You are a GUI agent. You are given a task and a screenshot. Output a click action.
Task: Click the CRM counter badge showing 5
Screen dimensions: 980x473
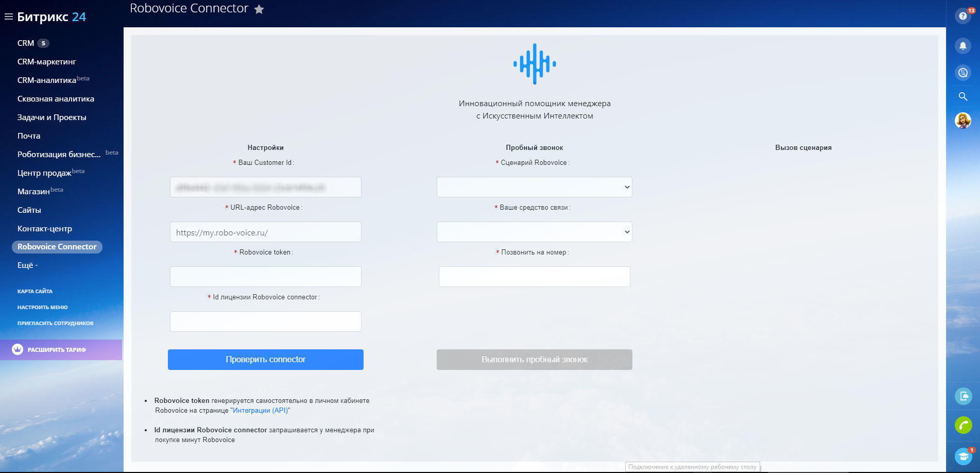pos(43,43)
